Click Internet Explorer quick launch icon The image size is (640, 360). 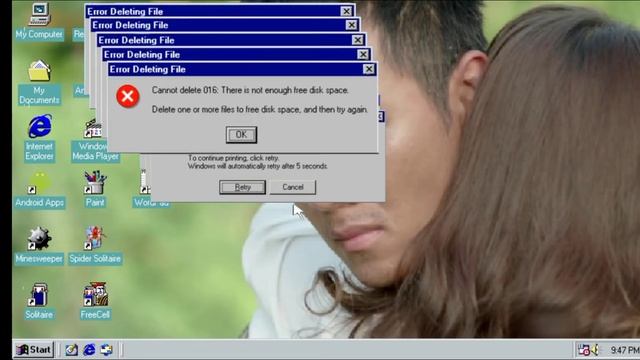tap(89, 350)
